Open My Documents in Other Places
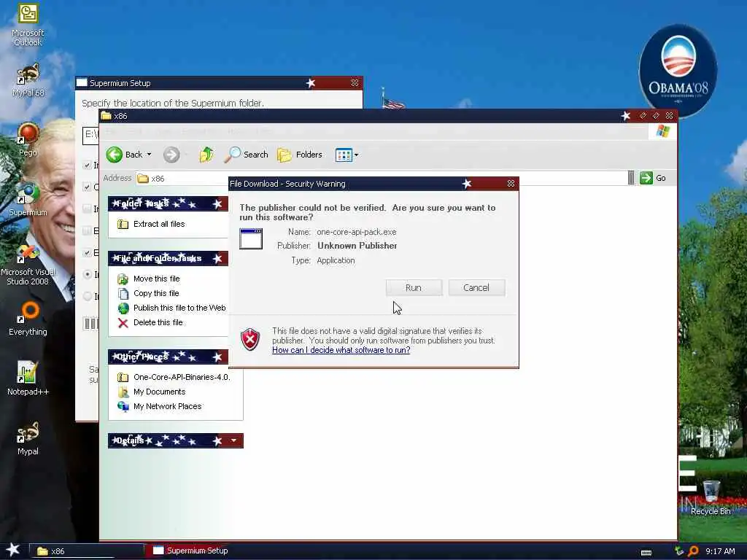The image size is (747, 560). click(160, 392)
